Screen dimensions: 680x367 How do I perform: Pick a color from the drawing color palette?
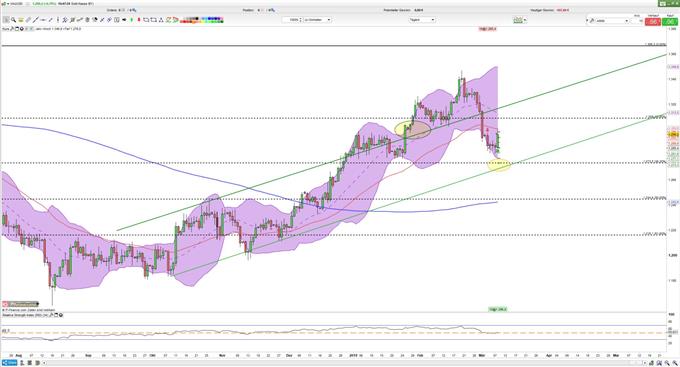(x=202, y=20)
